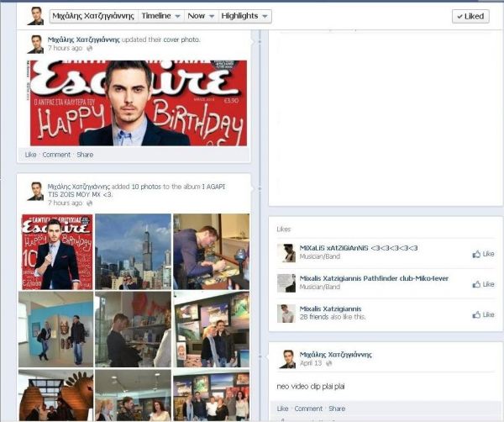Click the 'neo video clip plai plai' text
Screen dimensions: 504x422
point(311,387)
